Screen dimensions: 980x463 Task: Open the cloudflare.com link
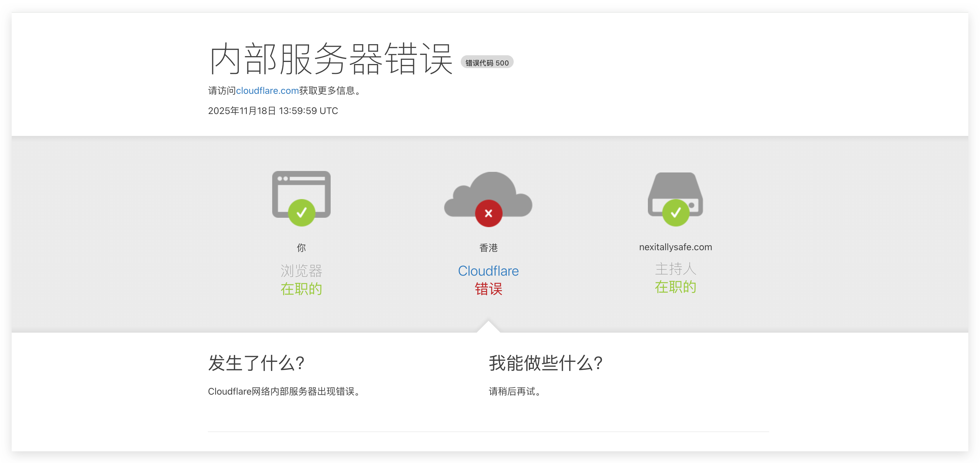tap(267, 91)
